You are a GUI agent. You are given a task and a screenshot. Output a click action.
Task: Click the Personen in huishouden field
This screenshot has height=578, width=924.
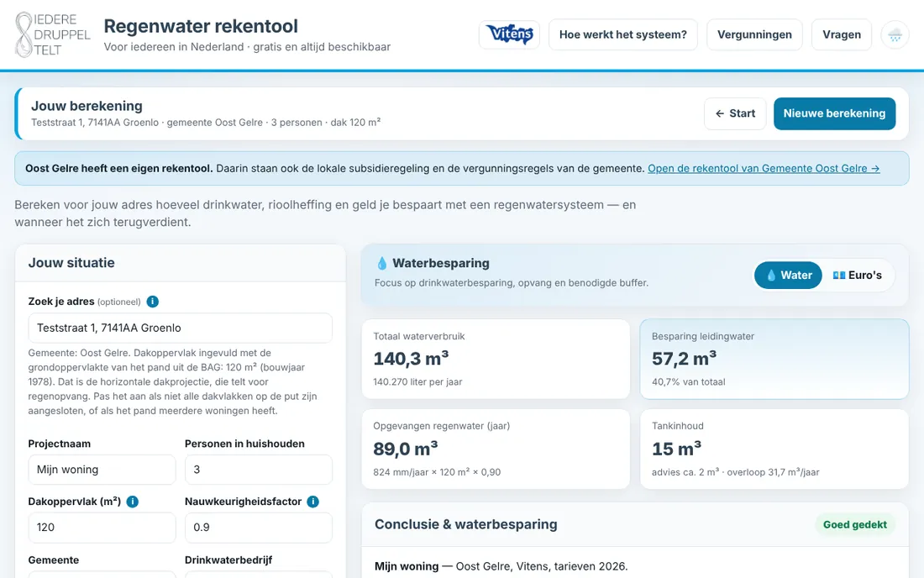259,470
